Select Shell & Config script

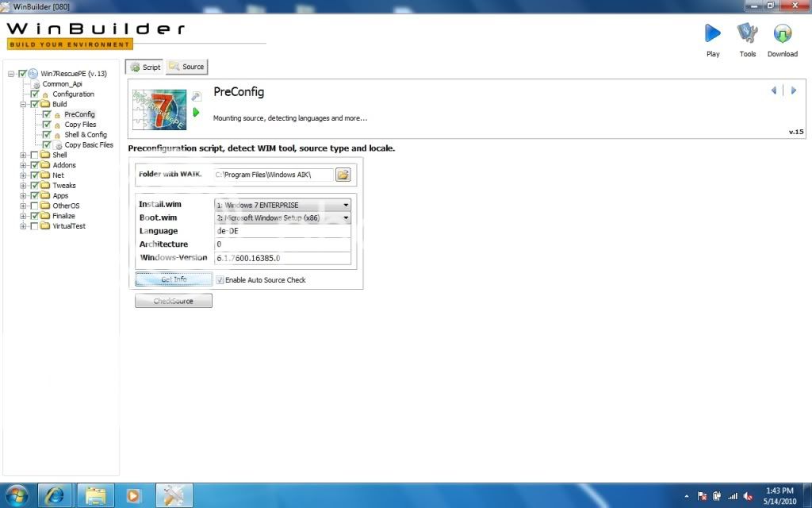click(86, 135)
